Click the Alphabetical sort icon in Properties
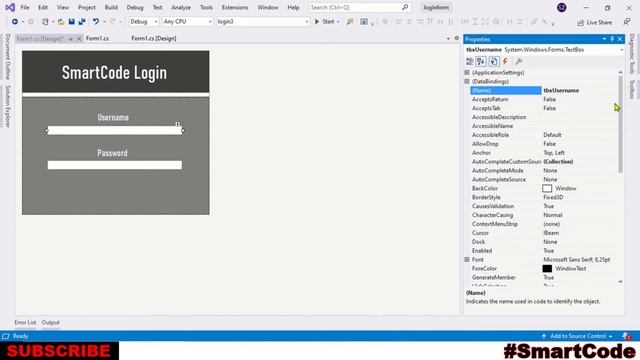Image resolution: width=640 pixels, height=360 pixels. coord(481,62)
